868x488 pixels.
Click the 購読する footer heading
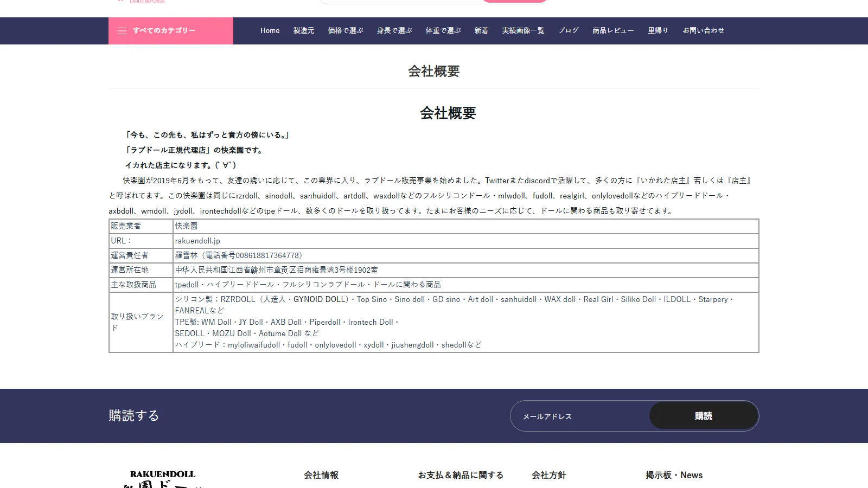[134, 416]
